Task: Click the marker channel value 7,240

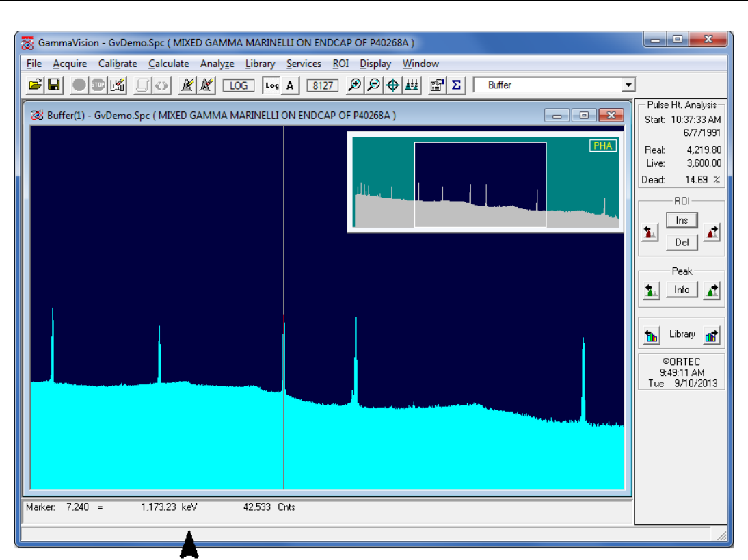Action: click(x=77, y=507)
